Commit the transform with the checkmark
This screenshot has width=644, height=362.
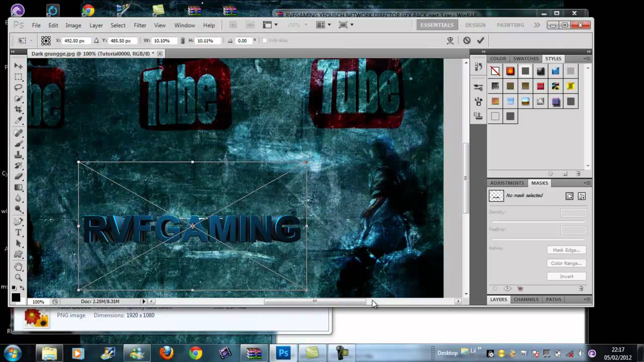(480, 41)
